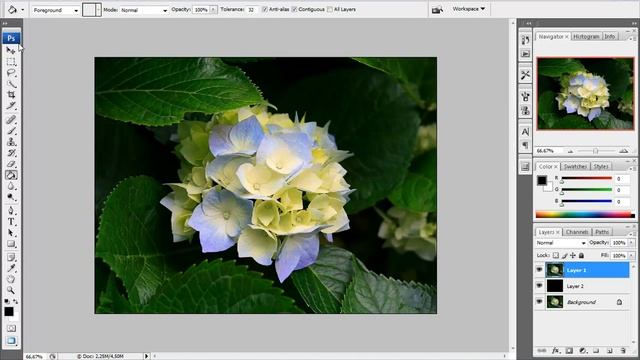Screen dimensions: 640x360
Task: Select the Background layer
Action: pos(588,302)
